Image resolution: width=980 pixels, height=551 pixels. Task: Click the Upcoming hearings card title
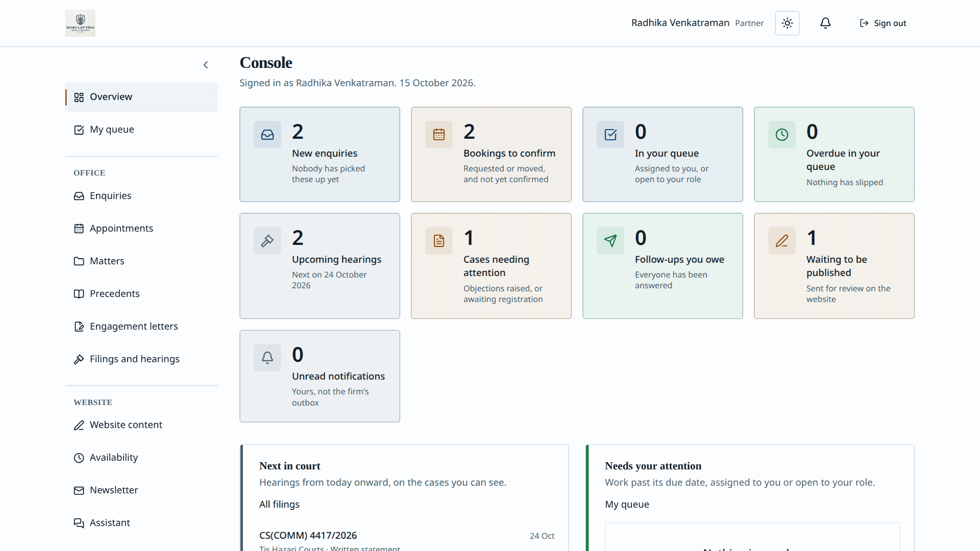(336, 260)
